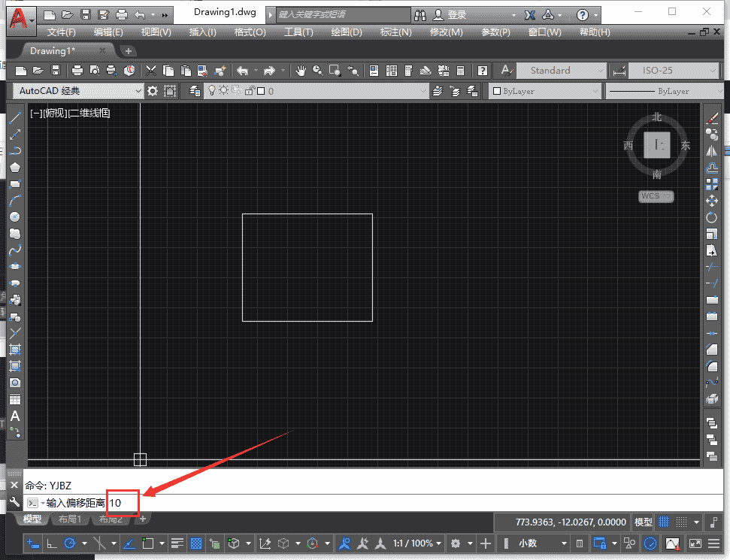Toggle Polar tracking in status bar
This screenshot has width=730, height=560.
coord(70,543)
